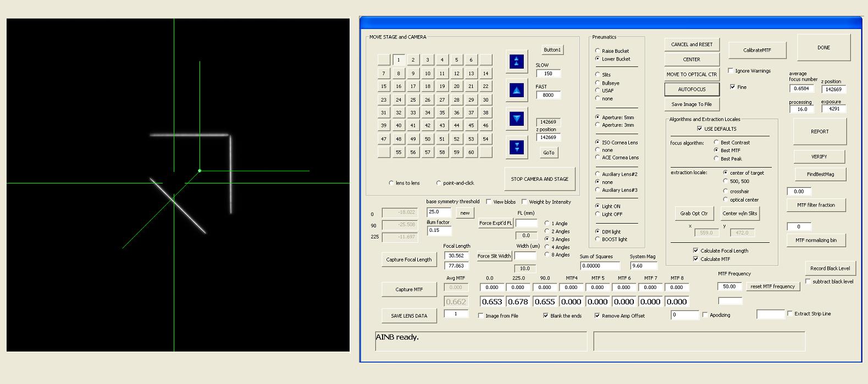Screen dimensions: 868x384
Task: Click the MTF Frequency field showing 50.00
Action: (729, 286)
